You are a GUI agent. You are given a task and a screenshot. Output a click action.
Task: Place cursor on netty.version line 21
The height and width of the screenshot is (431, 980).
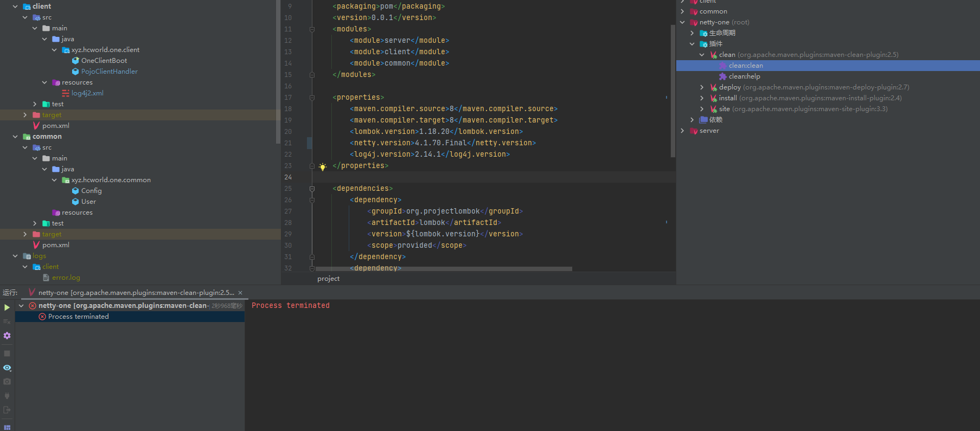[443, 143]
